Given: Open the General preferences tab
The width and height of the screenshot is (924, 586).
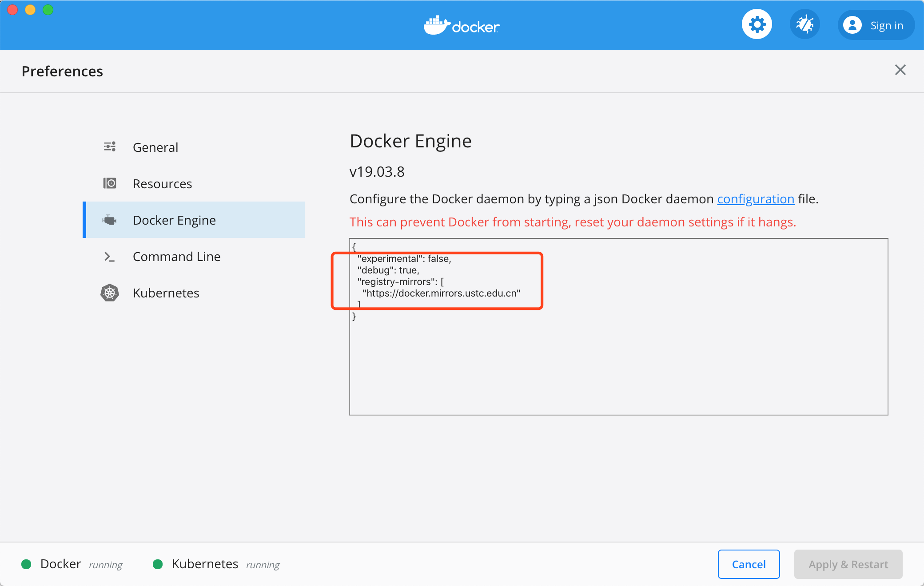Looking at the screenshot, I should (x=155, y=147).
